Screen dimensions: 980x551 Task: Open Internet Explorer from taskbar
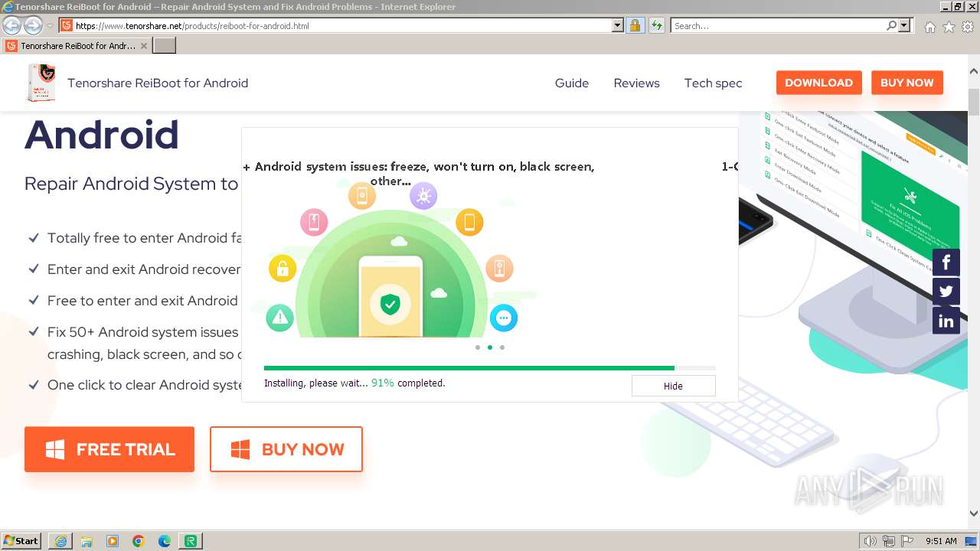(x=60, y=541)
